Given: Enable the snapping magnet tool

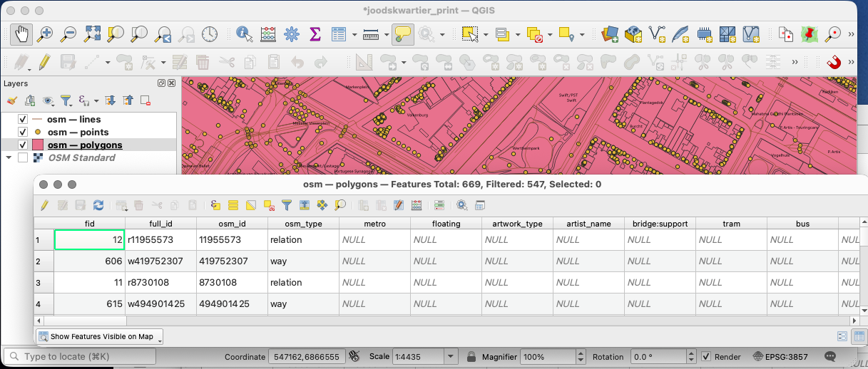Looking at the screenshot, I should click(834, 61).
